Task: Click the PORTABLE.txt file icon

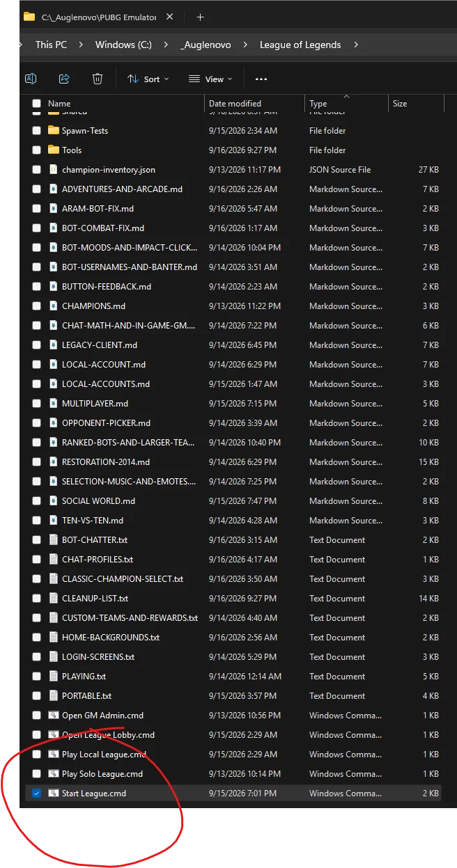Action: tap(54, 695)
